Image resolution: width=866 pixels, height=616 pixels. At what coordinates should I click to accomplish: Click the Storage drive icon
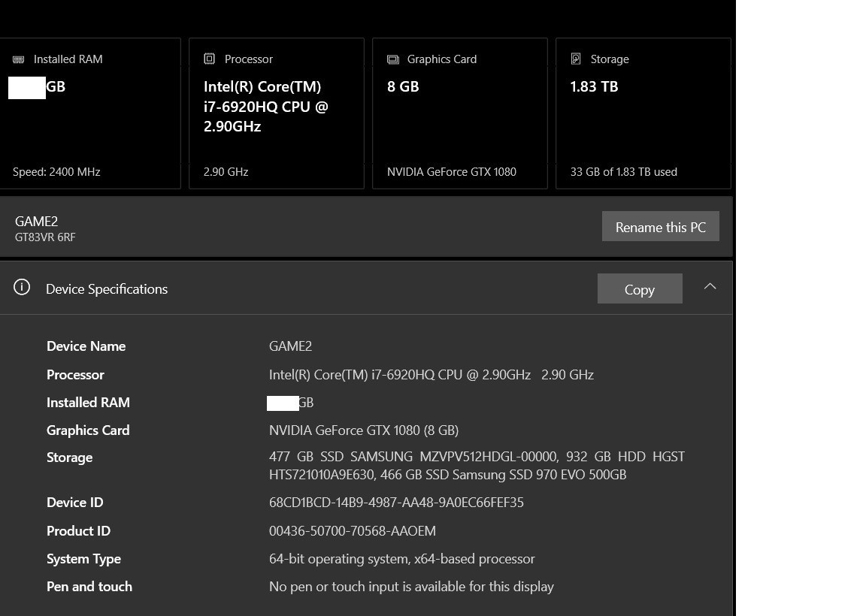pos(576,59)
